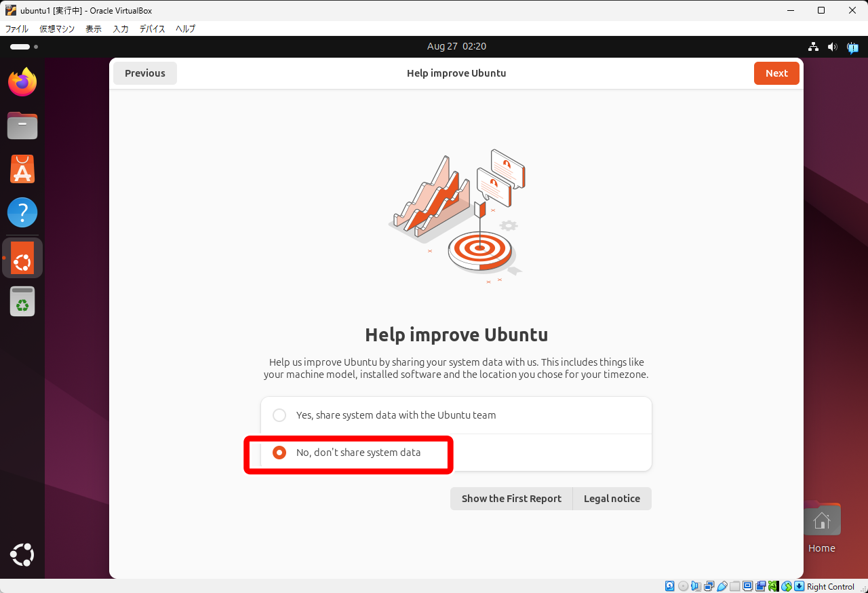Viewport: 868px width, 593px height.
Task: Click the Help improve Ubuntu heading
Action: click(x=456, y=335)
